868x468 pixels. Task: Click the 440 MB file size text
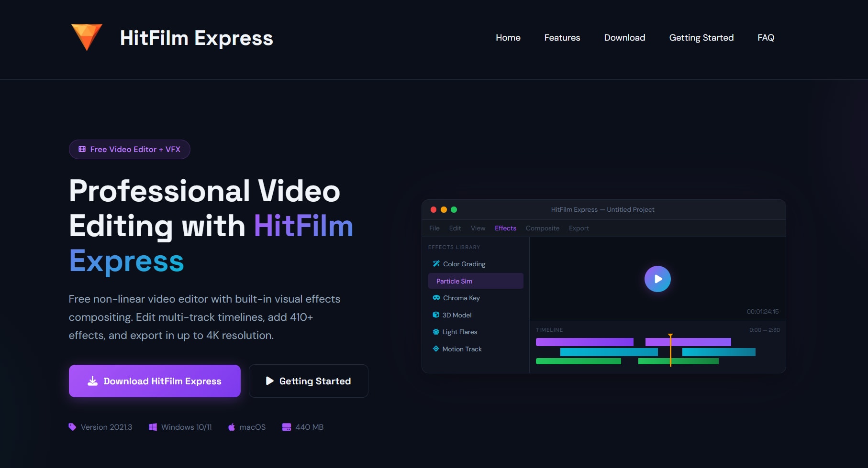click(x=310, y=427)
